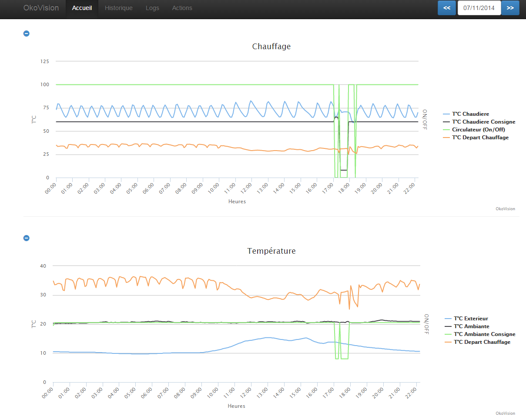Toggle T°C Ambiante legend entry
This screenshot has height=420, width=526.
pyautogui.click(x=471, y=326)
